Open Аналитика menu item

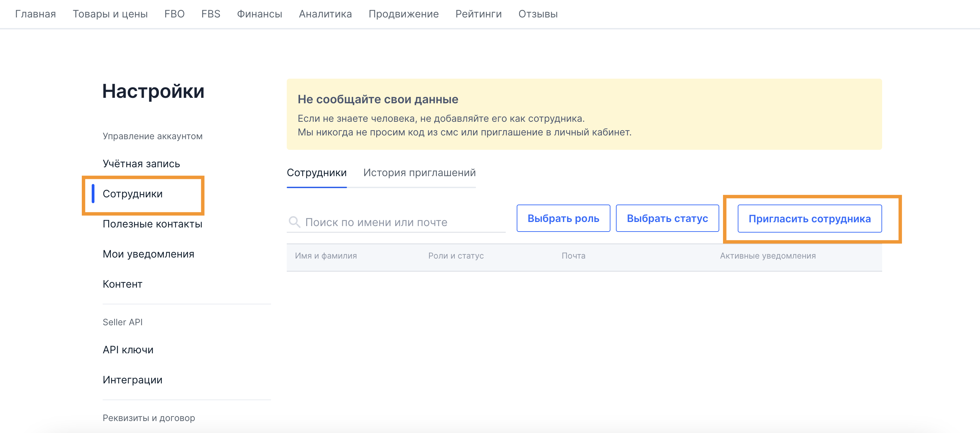tap(325, 14)
